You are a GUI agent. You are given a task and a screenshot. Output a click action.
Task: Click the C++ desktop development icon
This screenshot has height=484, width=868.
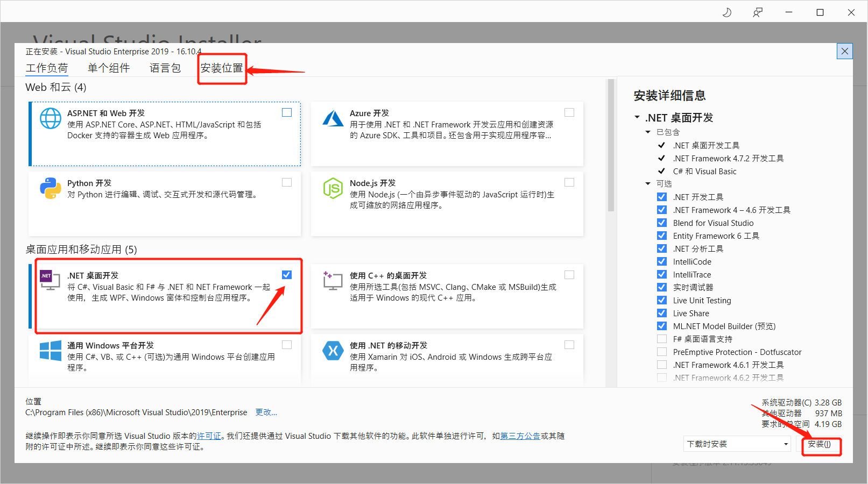tap(333, 280)
